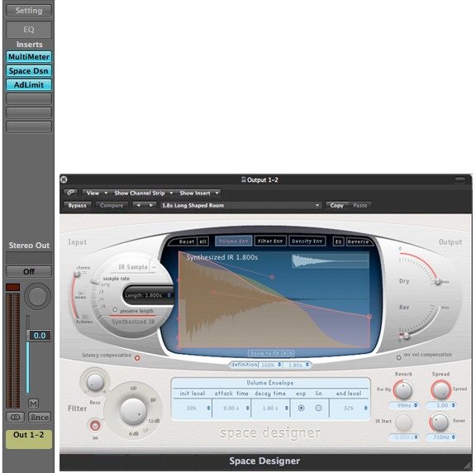Click the Compare button
Image resolution: width=476 pixels, height=473 pixels.
click(112, 205)
